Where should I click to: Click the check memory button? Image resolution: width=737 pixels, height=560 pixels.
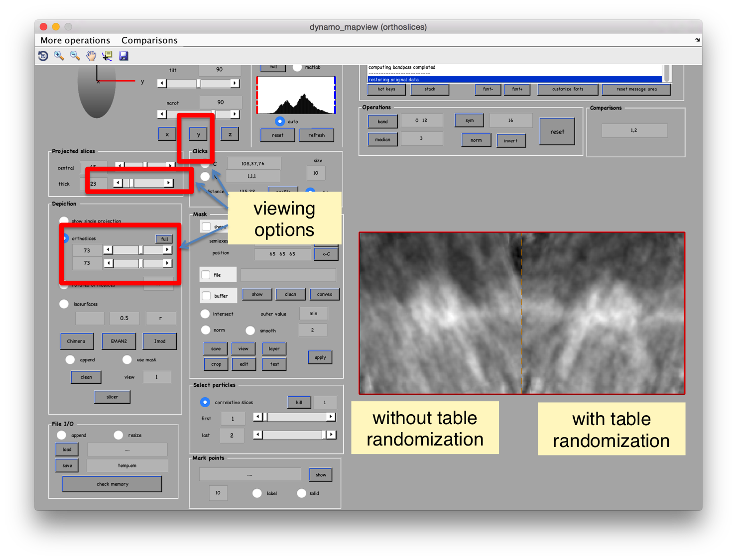tap(112, 484)
